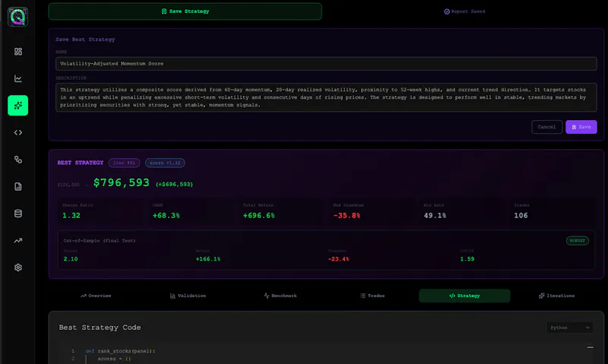Click the score +1.32 badge

(165, 163)
